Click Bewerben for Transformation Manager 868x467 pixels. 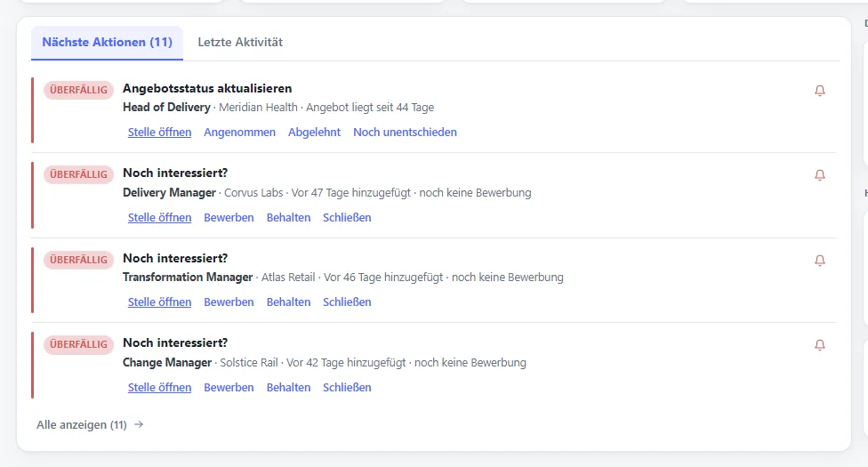tap(229, 302)
